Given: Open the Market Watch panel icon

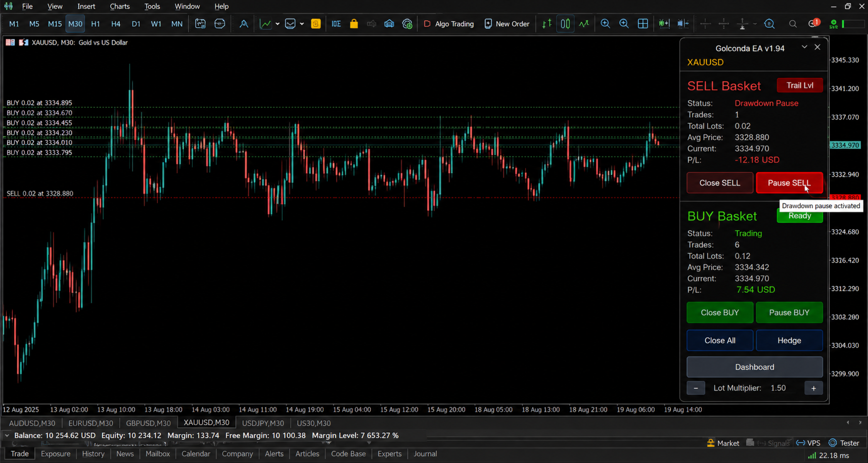Looking at the screenshot, I should [x=200, y=24].
